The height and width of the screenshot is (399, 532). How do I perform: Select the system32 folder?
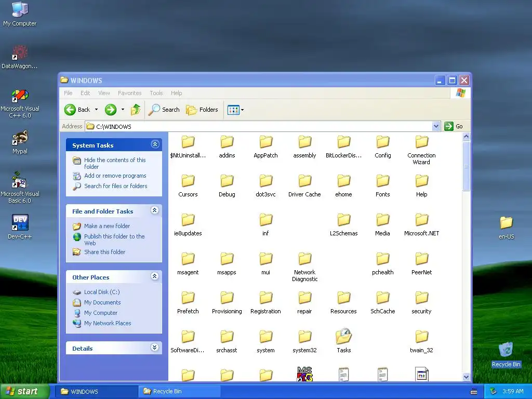(x=304, y=341)
